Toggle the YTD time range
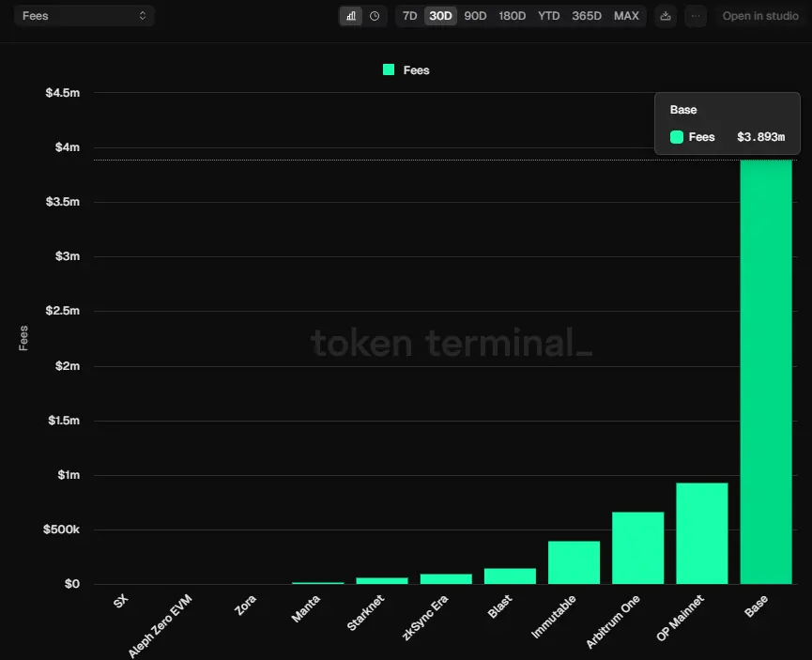Viewport: 812px width, 660px height. pyautogui.click(x=548, y=15)
